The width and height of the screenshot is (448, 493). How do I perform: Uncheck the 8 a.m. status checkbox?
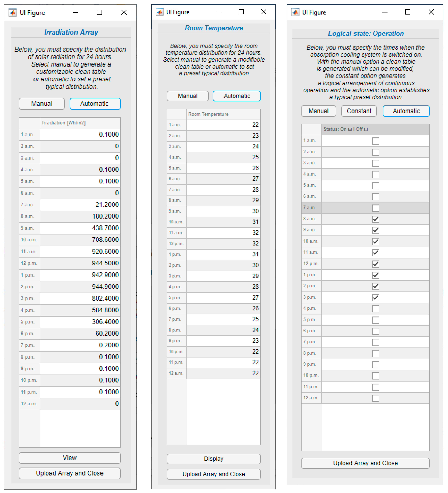pos(376,219)
